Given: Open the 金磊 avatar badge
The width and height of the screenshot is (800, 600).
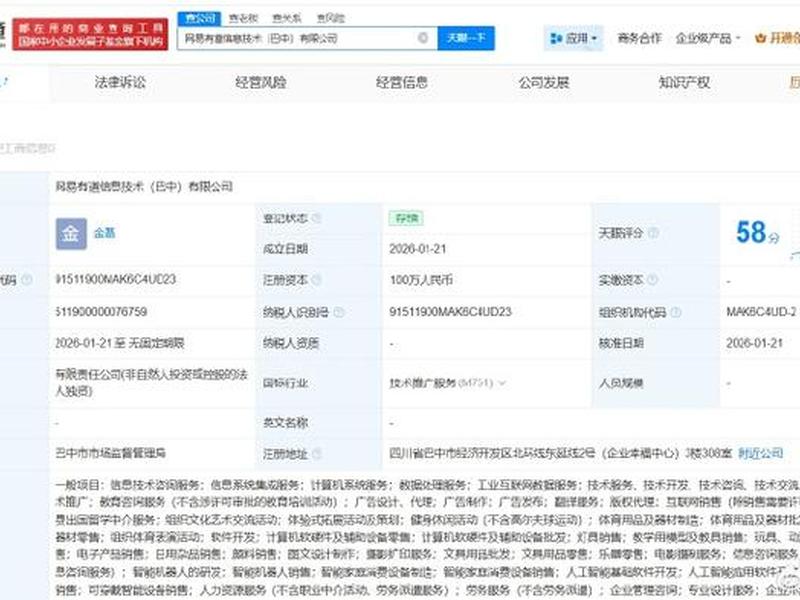Looking at the screenshot, I should [71, 234].
